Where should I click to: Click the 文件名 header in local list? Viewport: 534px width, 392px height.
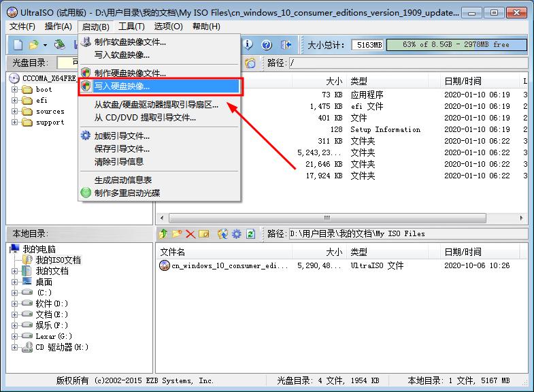click(x=224, y=252)
